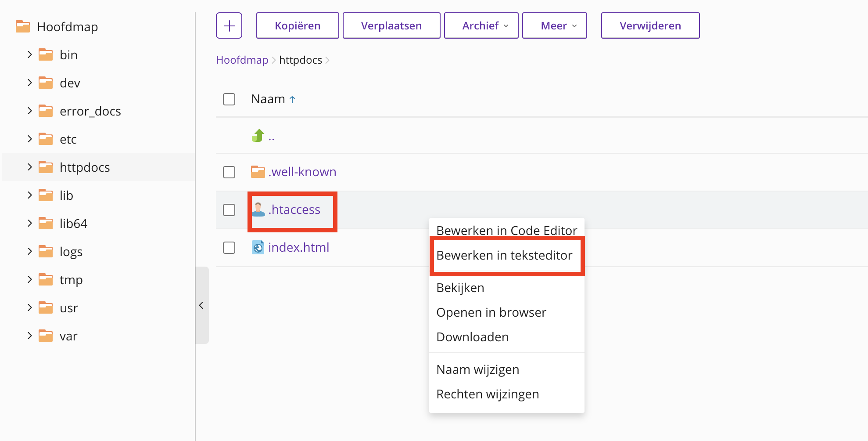
Task: Click the plus icon to add new item
Action: click(229, 26)
